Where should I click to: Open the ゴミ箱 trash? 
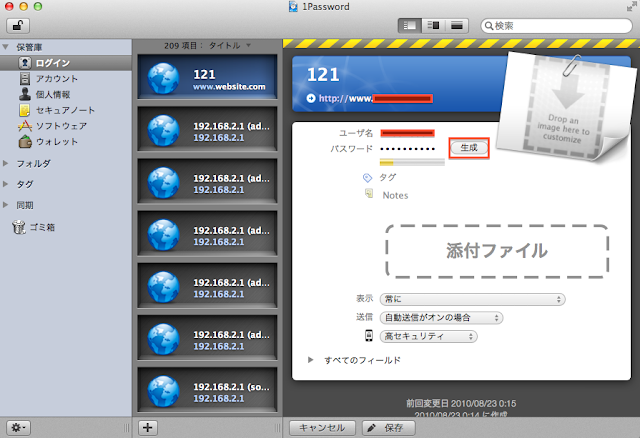(34, 227)
